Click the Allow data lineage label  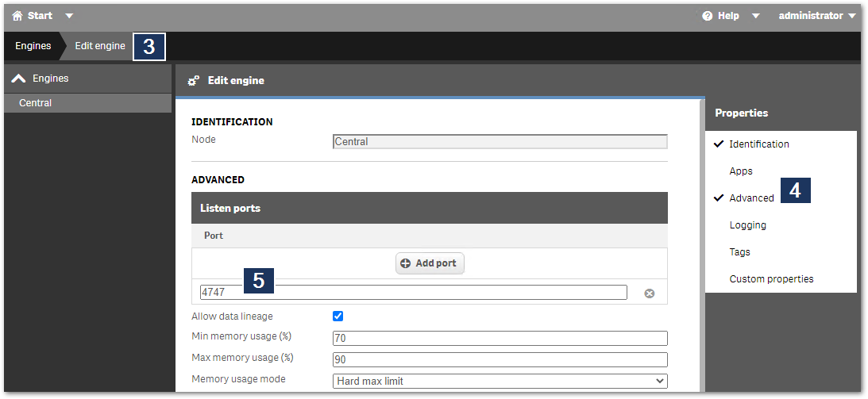coord(232,317)
